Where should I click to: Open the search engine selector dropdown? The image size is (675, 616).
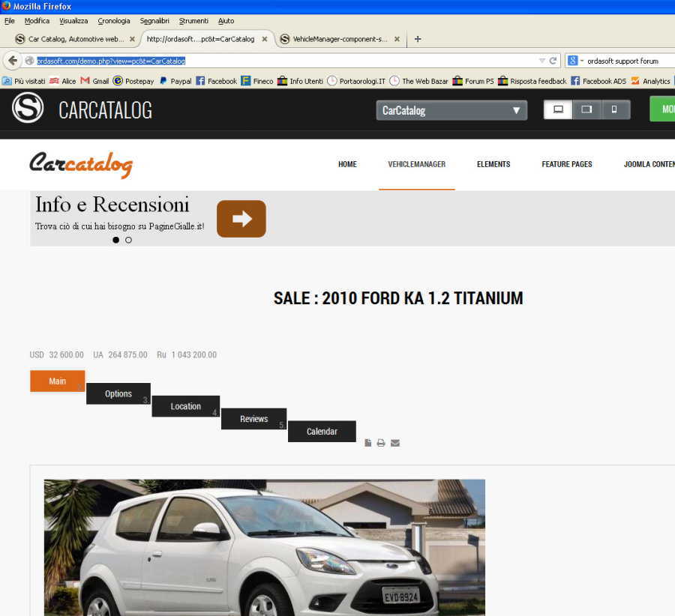point(574,61)
